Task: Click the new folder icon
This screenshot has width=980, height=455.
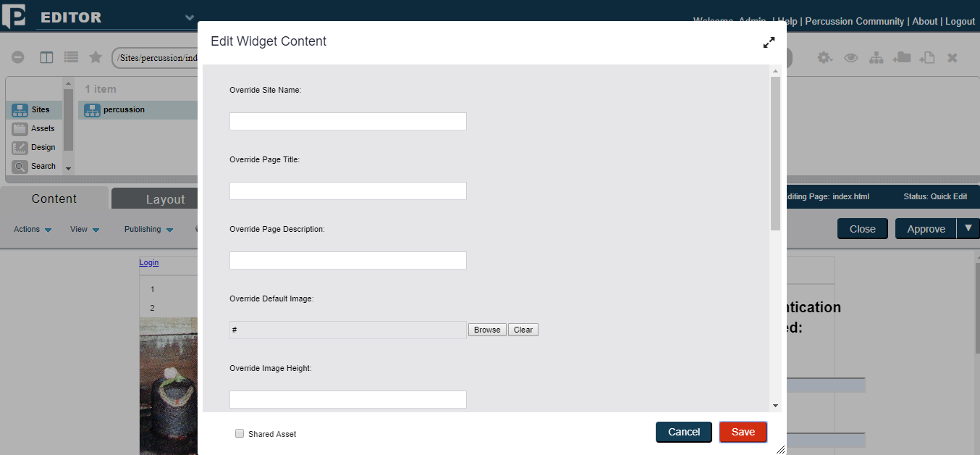Action: click(x=901, y=57)
